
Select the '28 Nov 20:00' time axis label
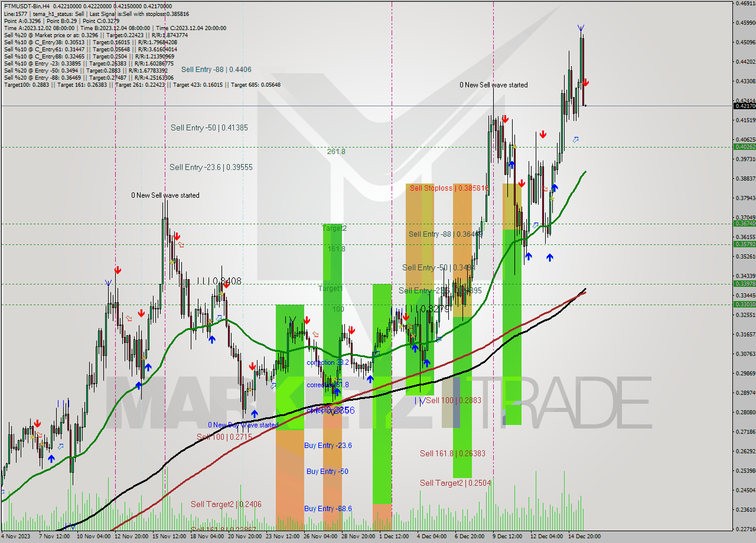click(x=357, y=537)
